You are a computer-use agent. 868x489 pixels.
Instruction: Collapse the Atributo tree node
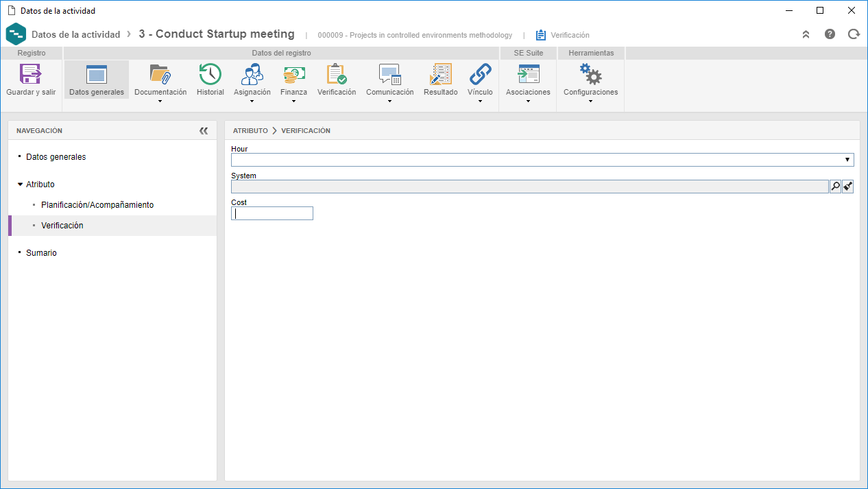(21, 184)
